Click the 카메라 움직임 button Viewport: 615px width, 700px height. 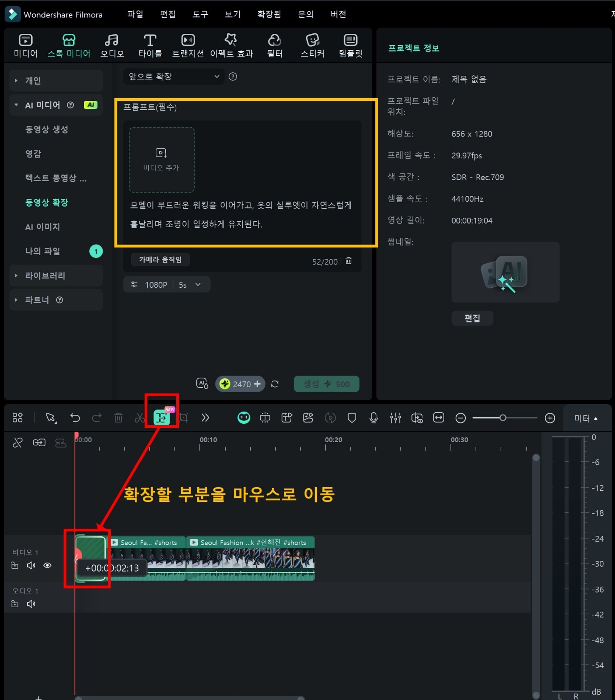[160, 260]
